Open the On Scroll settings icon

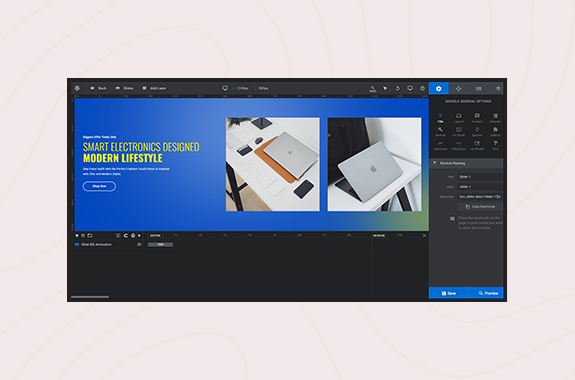(x=458, y=131)
